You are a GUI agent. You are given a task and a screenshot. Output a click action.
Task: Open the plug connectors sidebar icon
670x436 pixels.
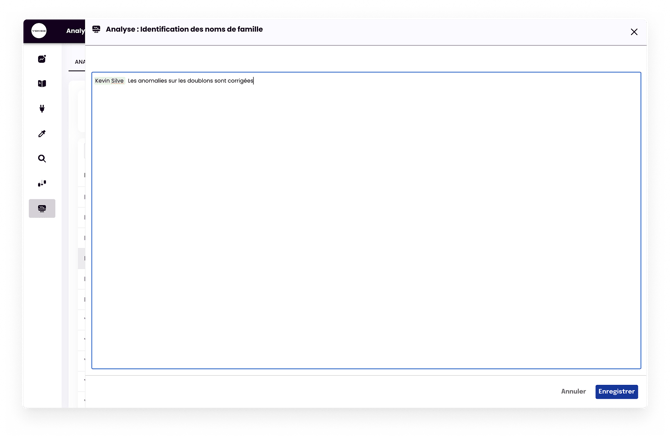click(42, 109)
